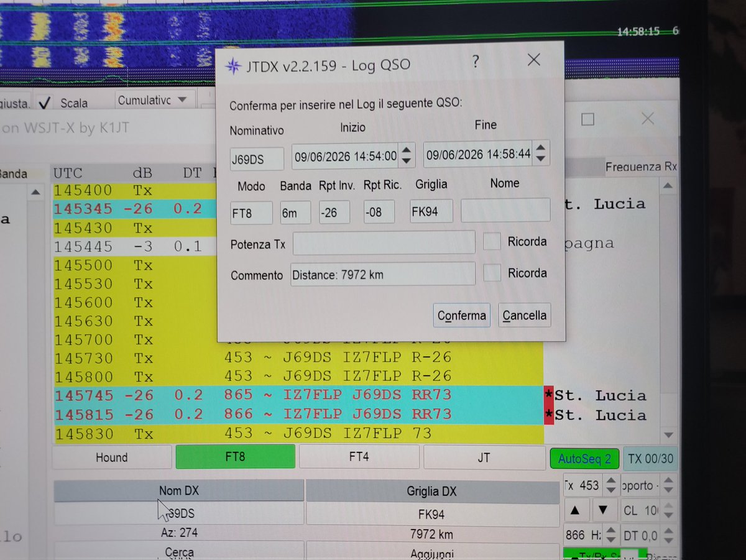The height and width of the screenshot is (560, 746).
Task: Edit the Rpt Inv. field showing -26
Action: pos(334,213)
